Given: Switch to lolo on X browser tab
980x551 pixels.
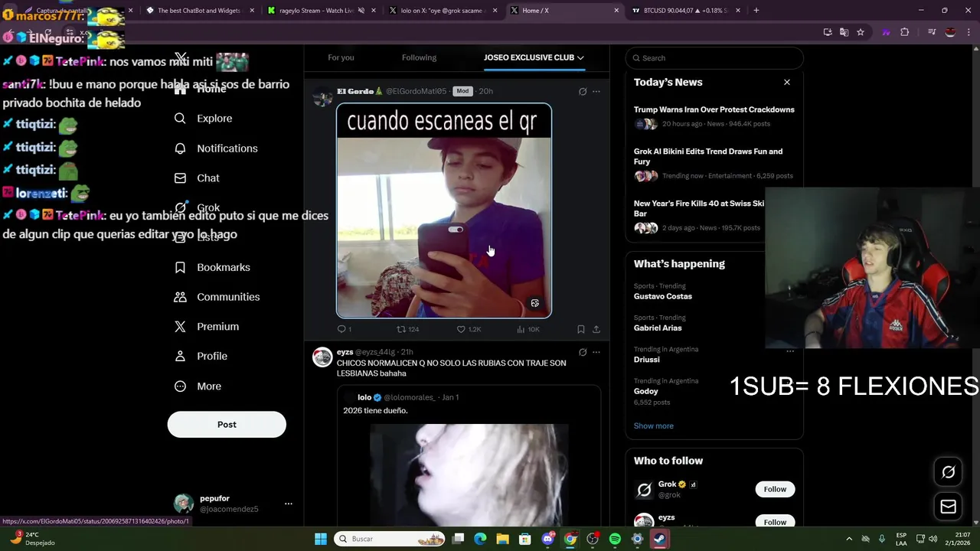Looking at the screenshot, I should pos(442,11).
